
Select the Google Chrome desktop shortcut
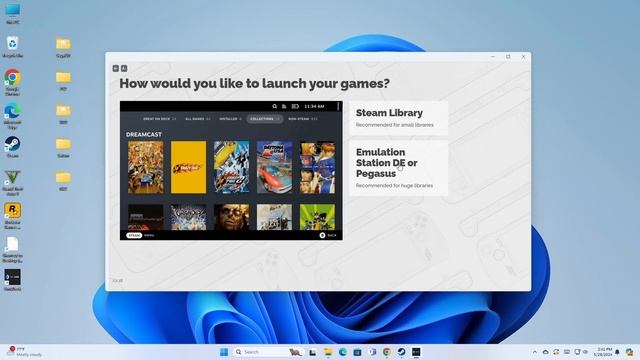13,82
